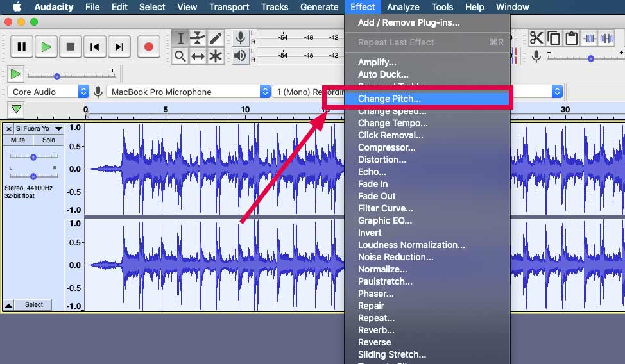Choose Reverb effect
Image resolution: width=625 pixels, height=364 pixels.
click(x=427, y=330)
